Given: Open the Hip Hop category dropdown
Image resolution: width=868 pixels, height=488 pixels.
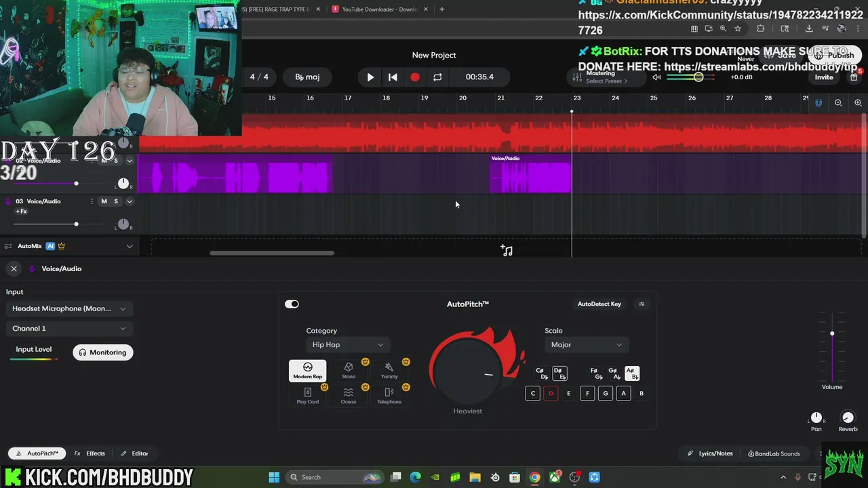Looking at the screenshot, I should coord(348,345).
